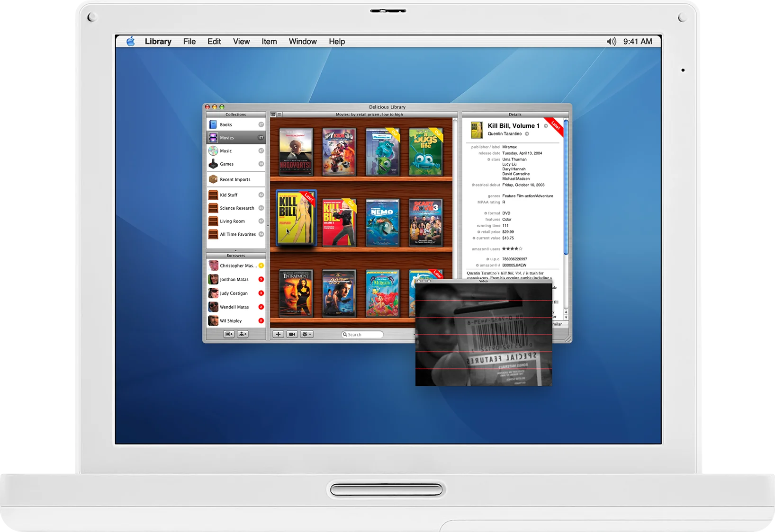Select the Finding Nemo cover
Image resolution: width=775 pixels, height=532 pixels.
382,222
